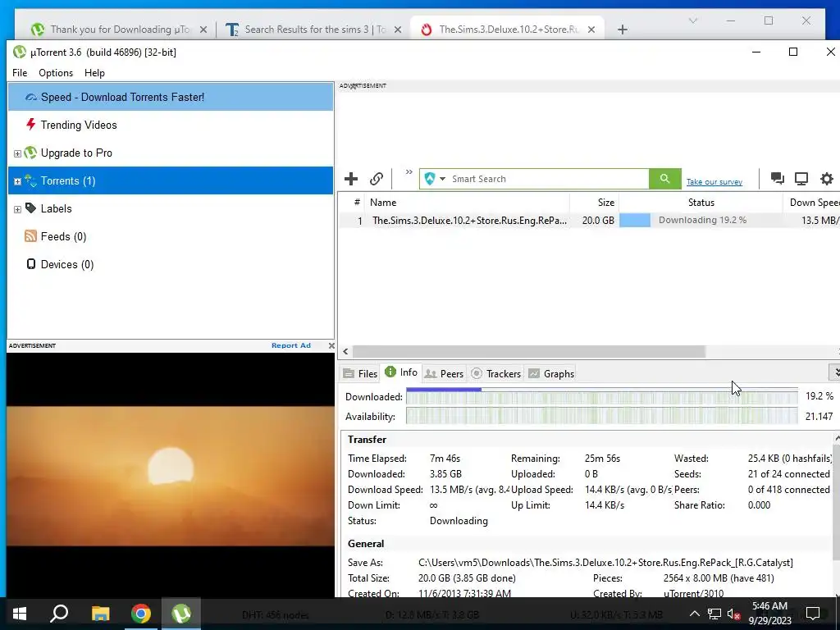This screenshot has height=630, width=840.
Task: Open Windows taskbar search
Action: point(59,614)
